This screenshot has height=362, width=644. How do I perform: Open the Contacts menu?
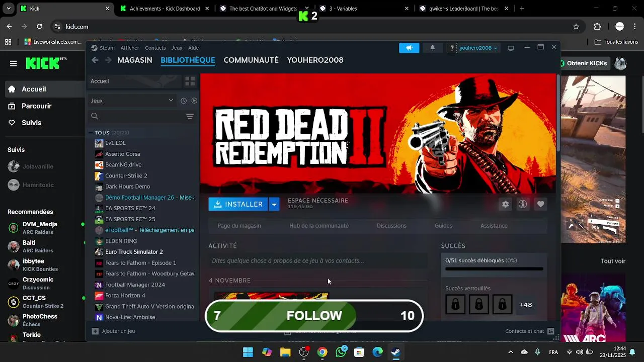pyautogui.click(x=155, y=48)
